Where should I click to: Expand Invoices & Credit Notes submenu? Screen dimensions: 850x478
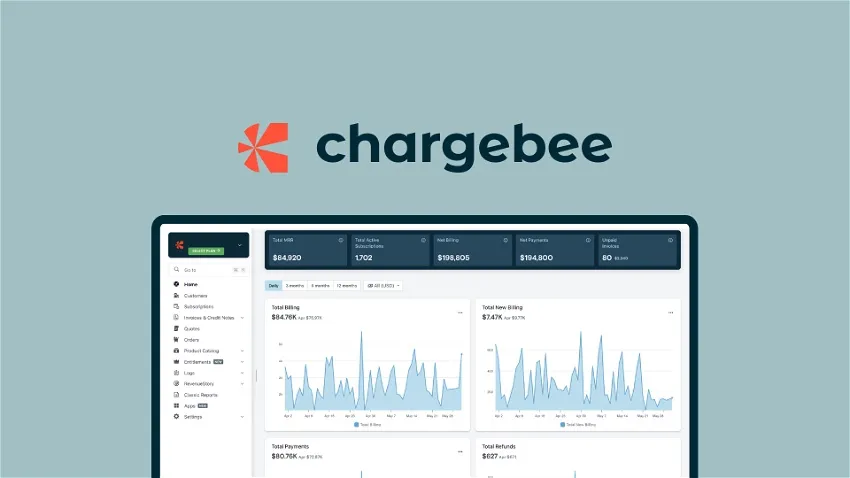[242, 318]
